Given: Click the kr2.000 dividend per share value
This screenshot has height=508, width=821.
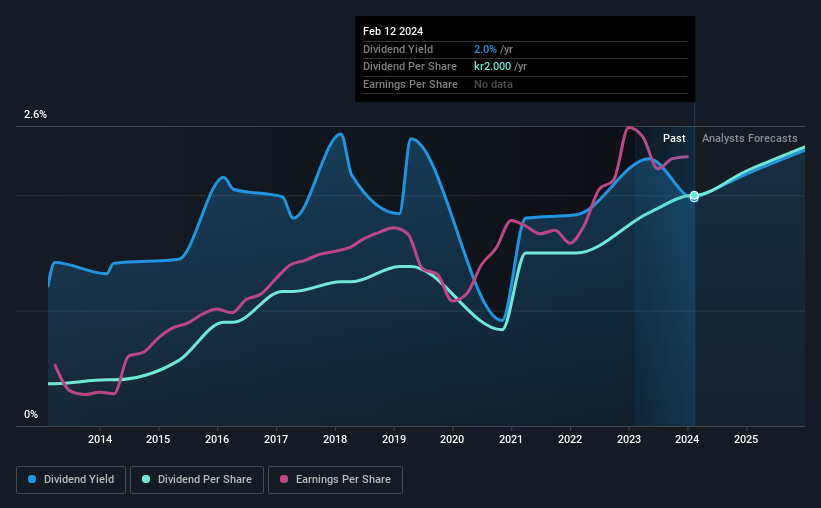Looking at the screenshot, I should click(x=492, y=67).
